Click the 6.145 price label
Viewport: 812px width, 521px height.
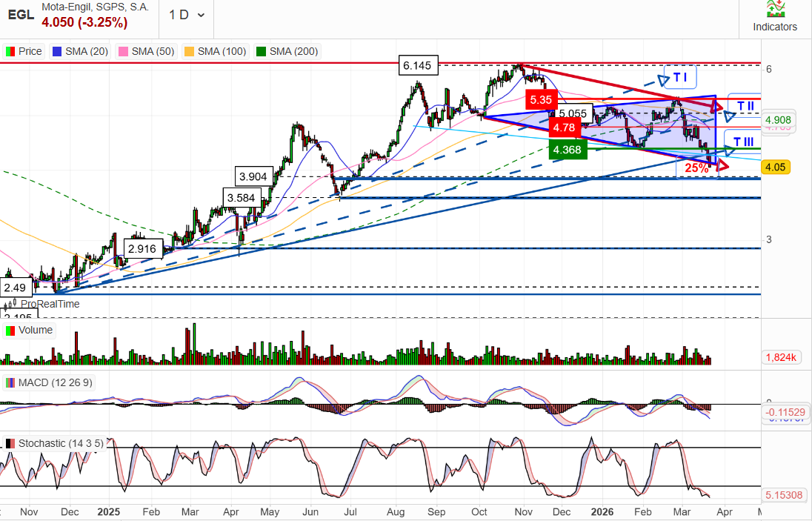coord(417,65)
